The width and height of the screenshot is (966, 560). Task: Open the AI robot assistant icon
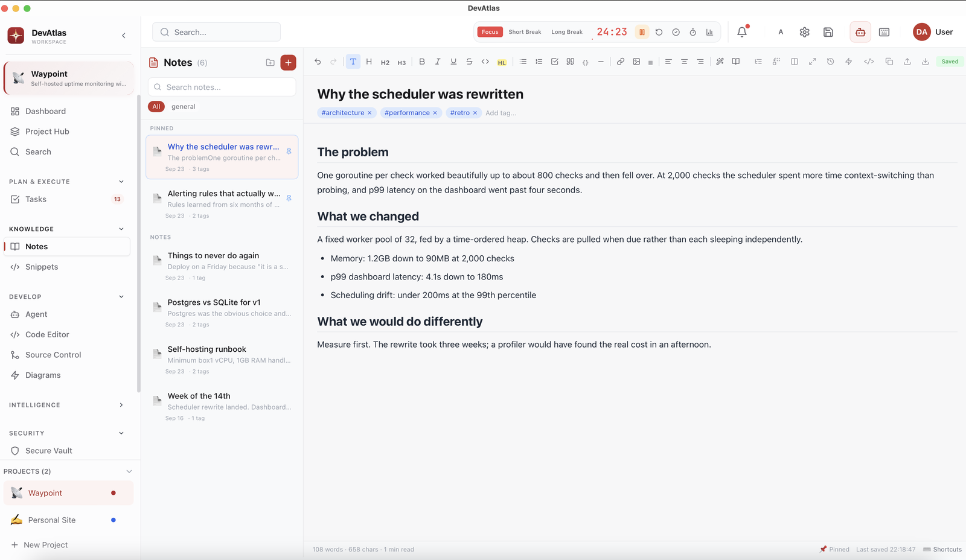pos(860,32)
